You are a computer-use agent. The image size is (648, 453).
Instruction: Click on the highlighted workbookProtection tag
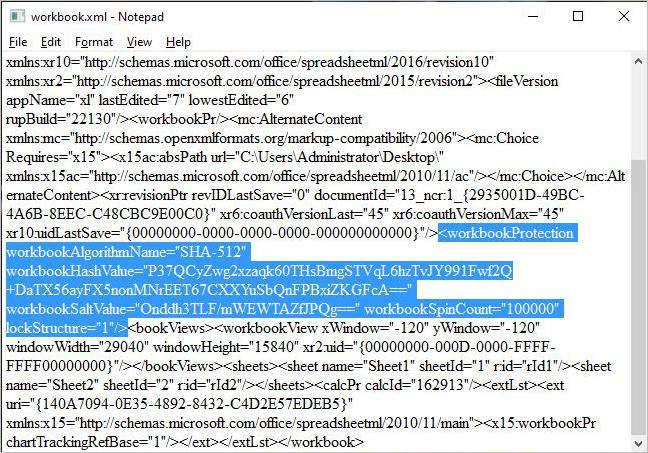pyautogui.click(x=506, y=233)
